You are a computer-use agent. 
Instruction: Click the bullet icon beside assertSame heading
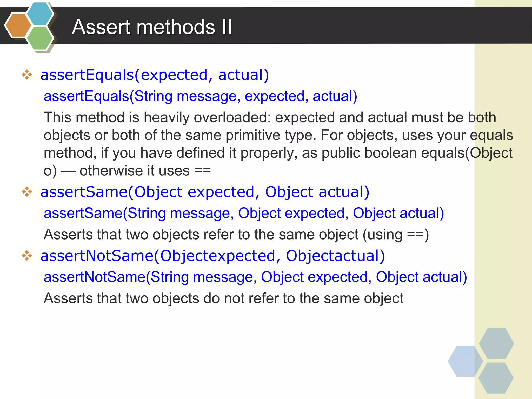[27, 192]
